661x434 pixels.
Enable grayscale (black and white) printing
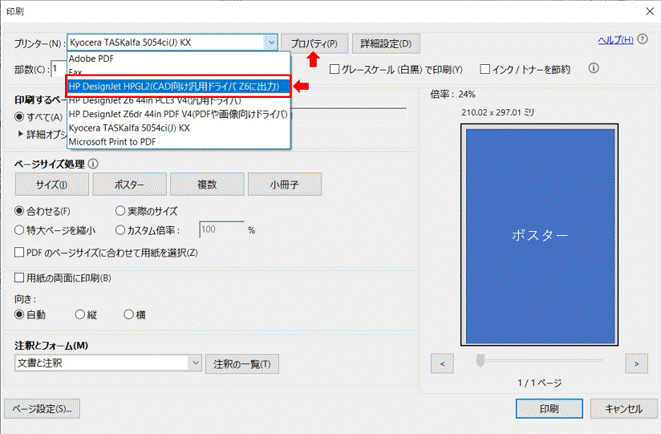click(334, 69)
